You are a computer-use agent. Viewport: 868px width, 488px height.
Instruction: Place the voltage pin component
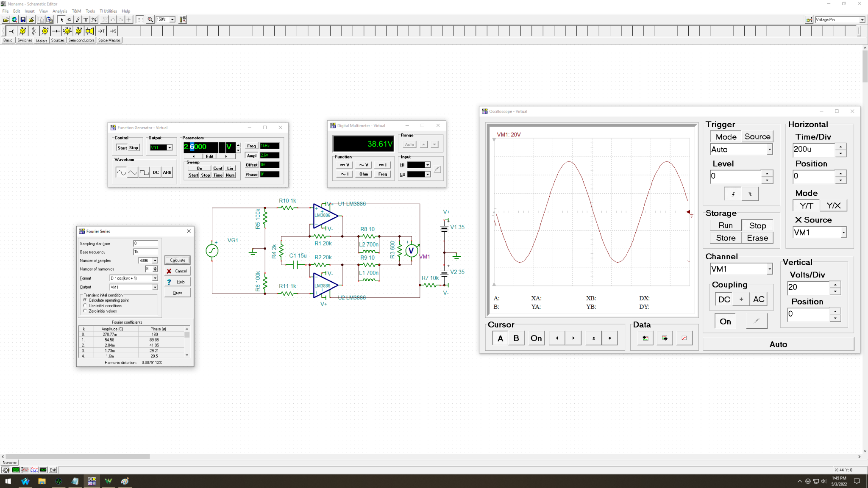(11, 31)
